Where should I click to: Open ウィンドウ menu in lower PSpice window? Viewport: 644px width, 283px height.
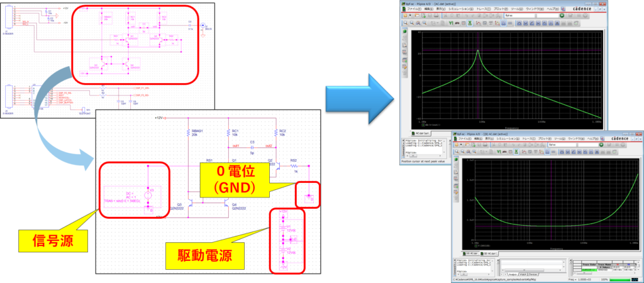576,139
